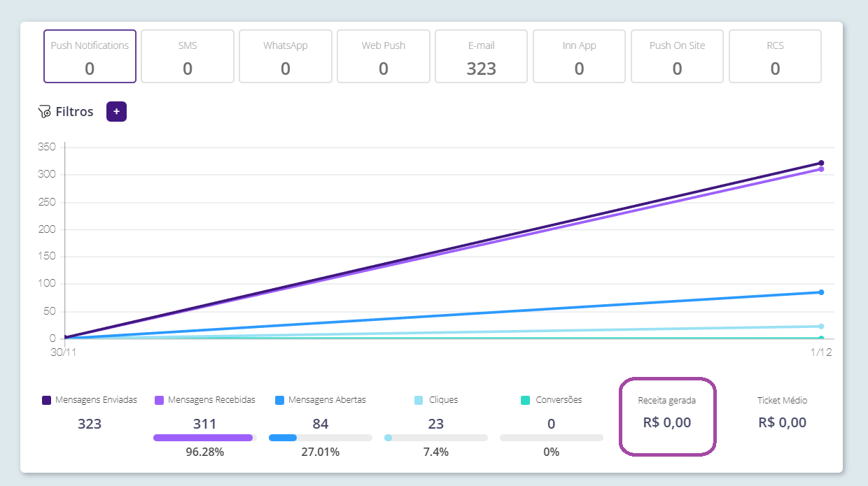Select the RCS channel card
Screen dimensions: 868x486
point(776,56)
